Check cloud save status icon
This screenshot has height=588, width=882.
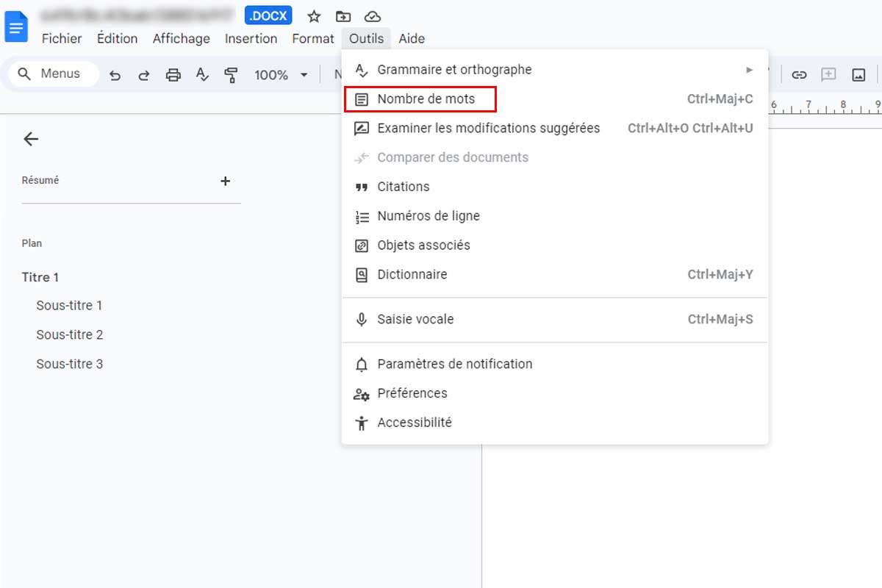click(x=373, y=16)
